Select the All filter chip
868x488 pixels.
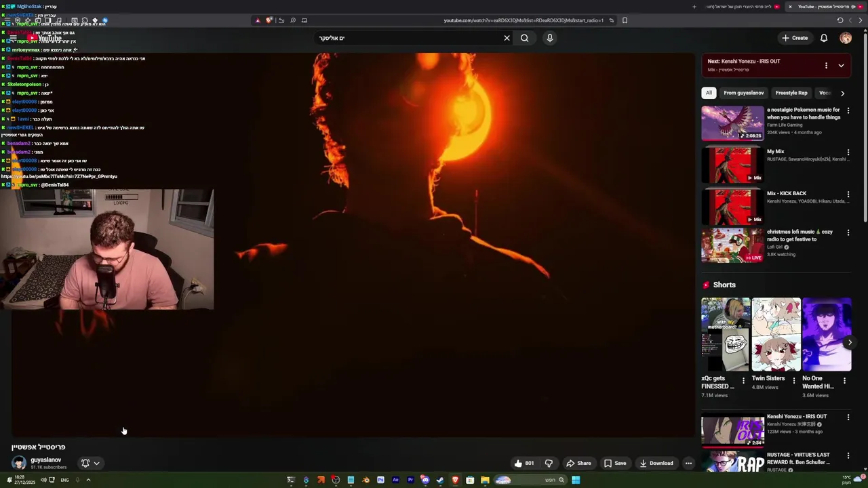[709, 93]
